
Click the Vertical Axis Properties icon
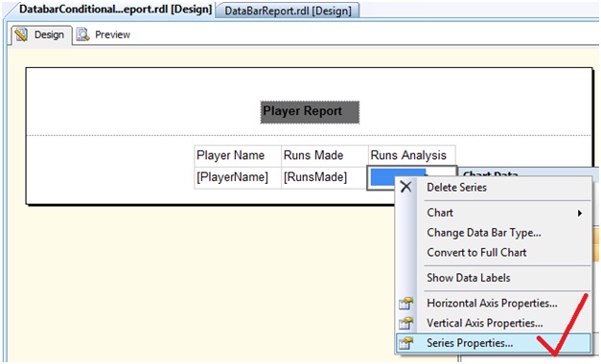click(x=405, y=323)
